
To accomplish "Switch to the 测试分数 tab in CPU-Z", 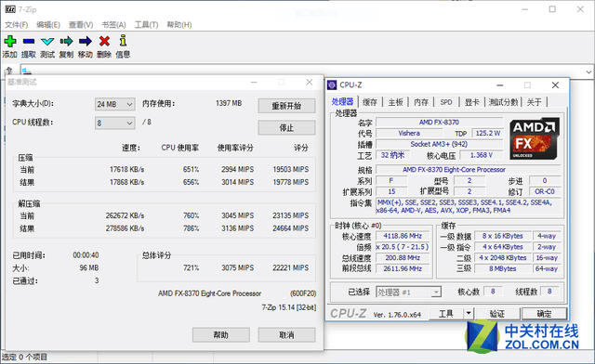I will (x=503, y=102).
